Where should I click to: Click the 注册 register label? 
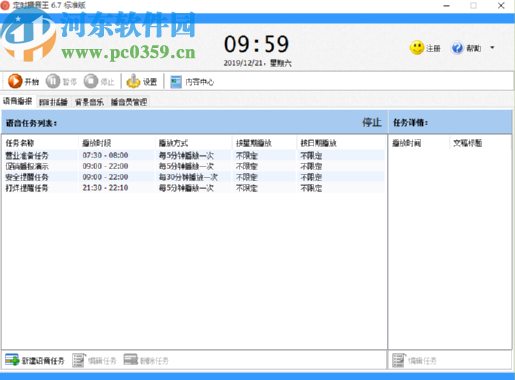click(x=433, y=49)
